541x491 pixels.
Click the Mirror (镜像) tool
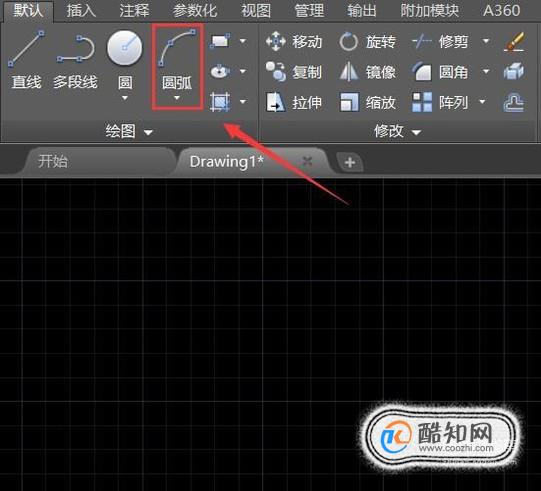tap(367, 72)
